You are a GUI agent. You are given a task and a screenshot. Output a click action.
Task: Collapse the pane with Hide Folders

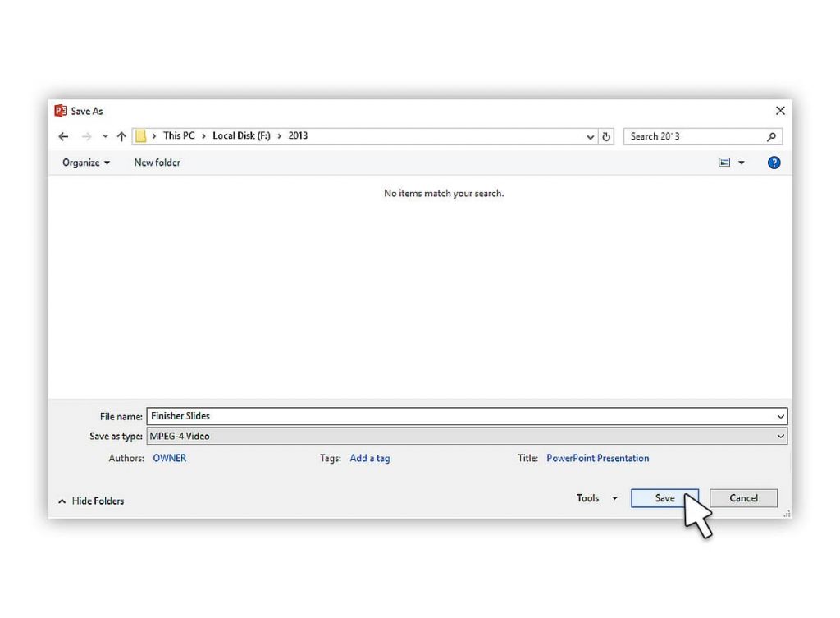pos(91,501)
